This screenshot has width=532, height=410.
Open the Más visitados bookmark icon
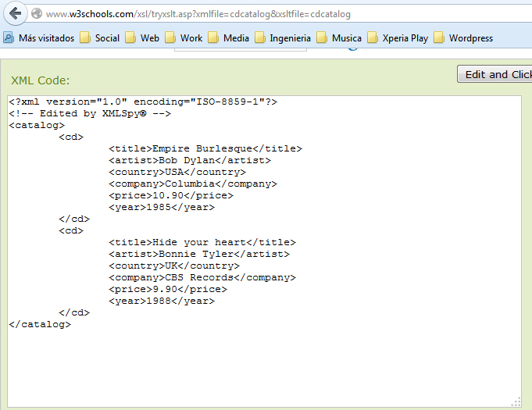point(9,37)
